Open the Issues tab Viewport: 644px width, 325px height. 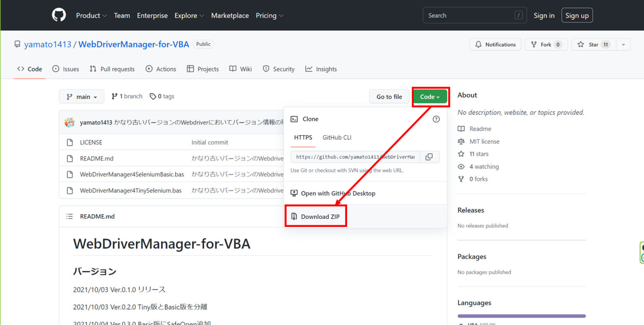click(66, 69)
